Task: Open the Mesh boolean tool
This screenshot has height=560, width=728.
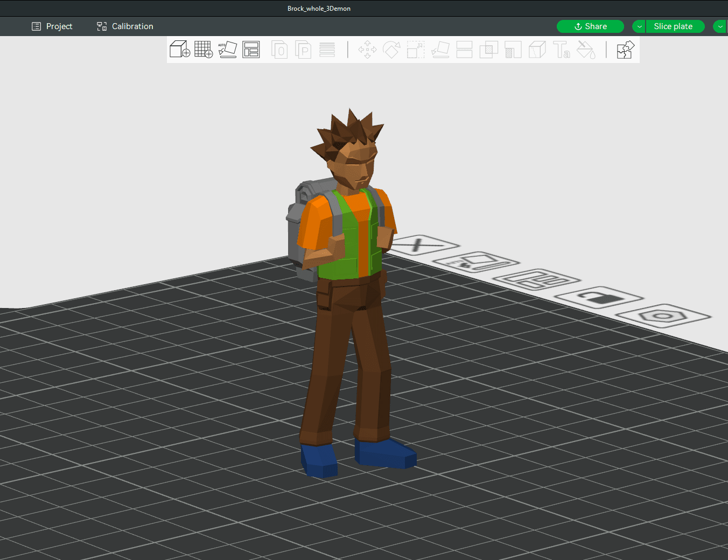Action: 488,50
